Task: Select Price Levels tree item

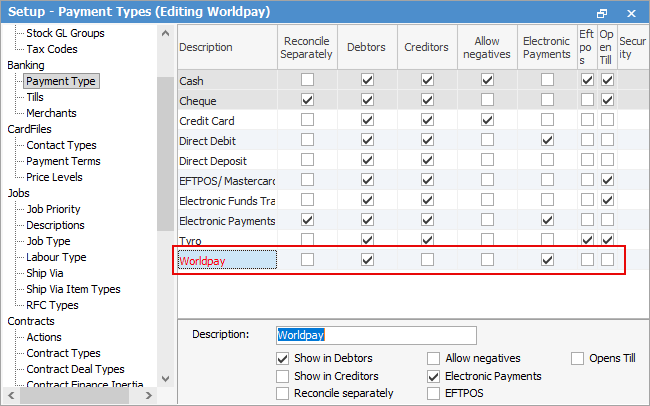Action: coord(54,177)
